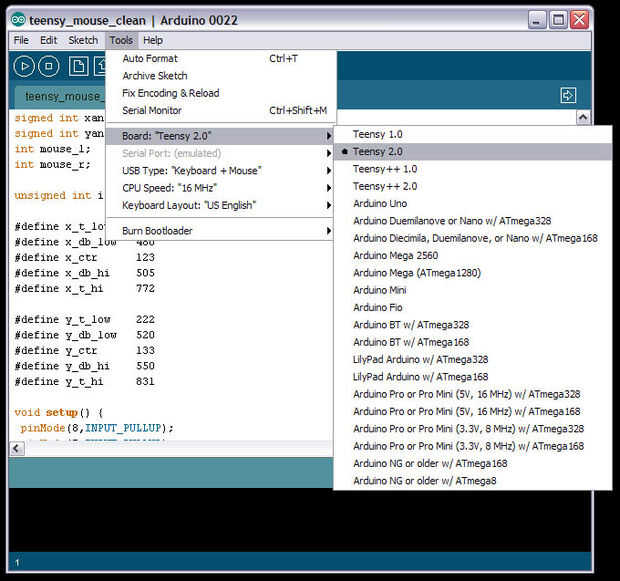The width and height of the screenshot is (620, 581).
Task: Expand CPU Speed: "16 MHz" submenu
Action: (x=221, y=188)
